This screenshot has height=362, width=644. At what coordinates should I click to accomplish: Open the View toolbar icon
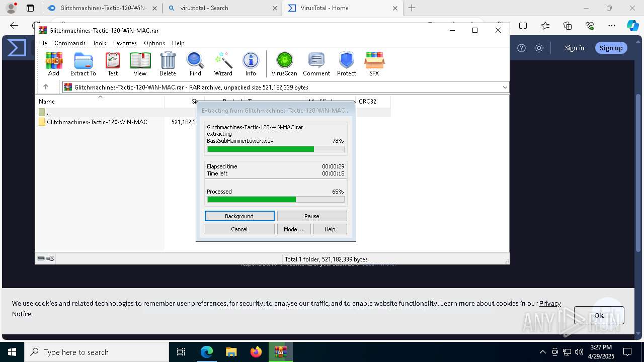tap(140, 64)
